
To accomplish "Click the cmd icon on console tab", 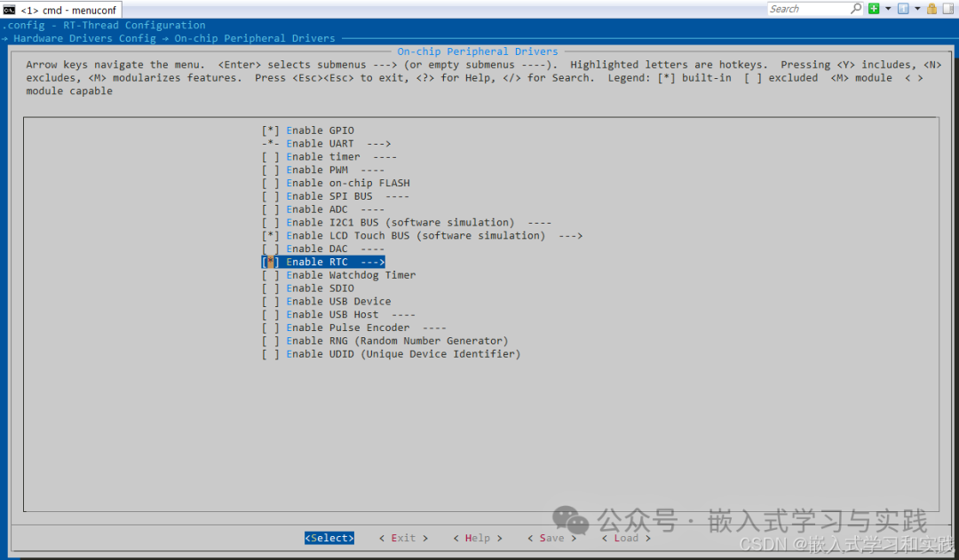I will point(9,10).
